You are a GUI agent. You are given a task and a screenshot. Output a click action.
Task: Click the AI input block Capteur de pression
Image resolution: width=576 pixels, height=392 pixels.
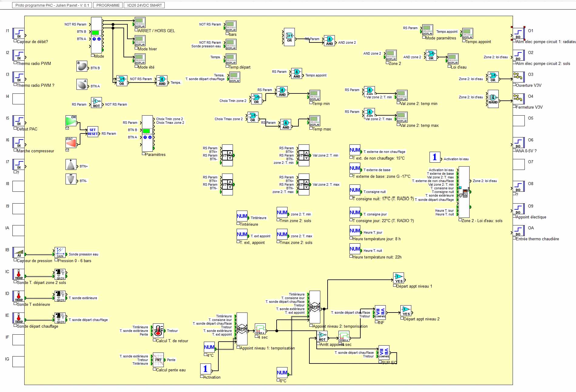(19, 252)
